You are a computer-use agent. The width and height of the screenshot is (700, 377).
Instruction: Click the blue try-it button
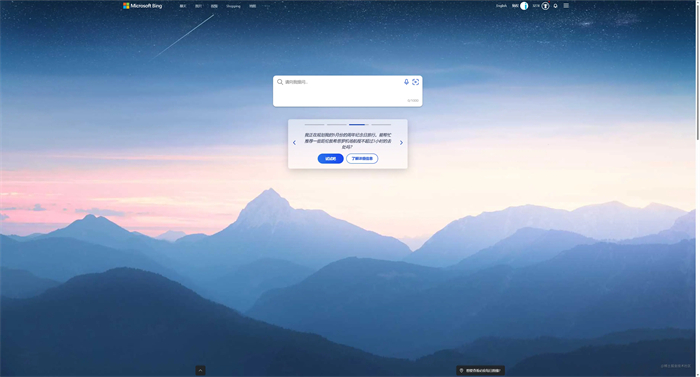[330, 159]
